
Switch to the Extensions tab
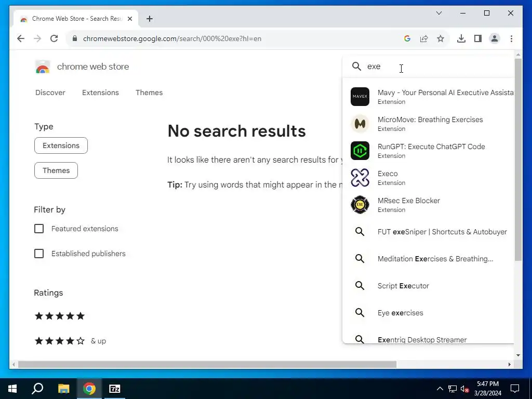[x=100, y=92]
